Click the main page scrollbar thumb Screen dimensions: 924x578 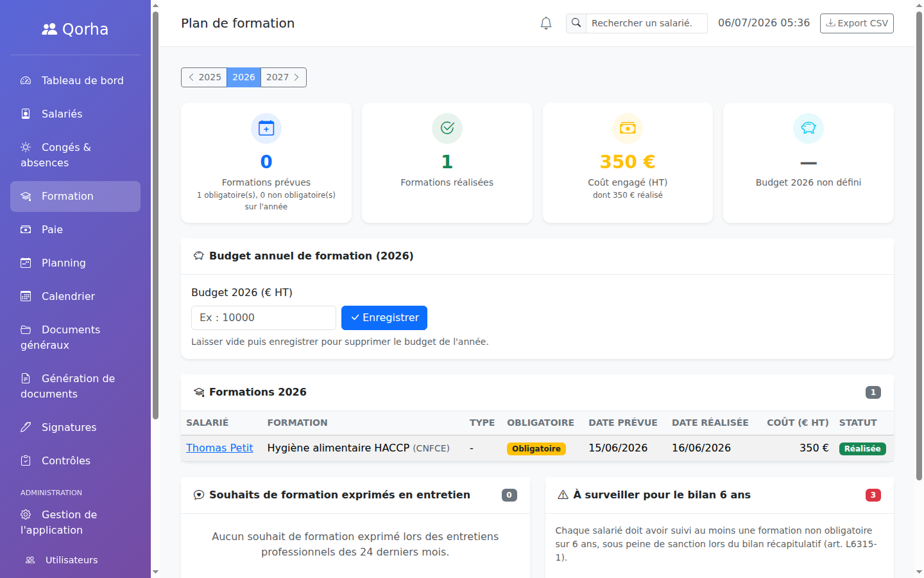tap(919, 246)
